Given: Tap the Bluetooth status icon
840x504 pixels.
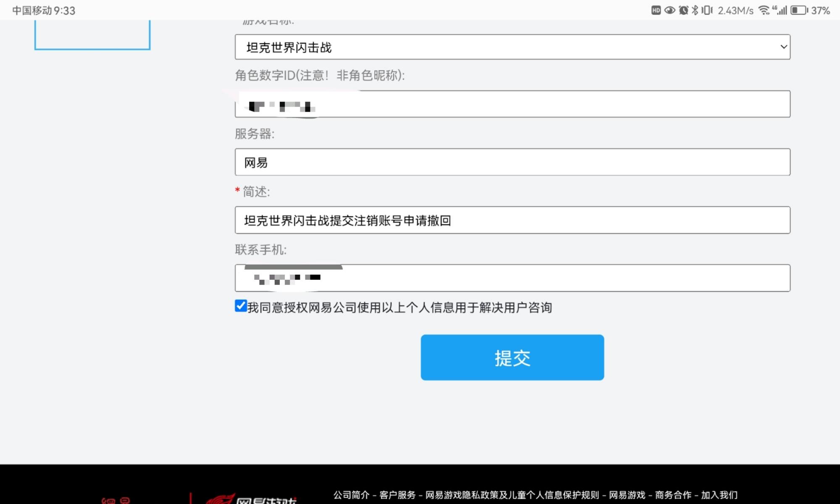Looking at the screenshot, I should [695, 10].
